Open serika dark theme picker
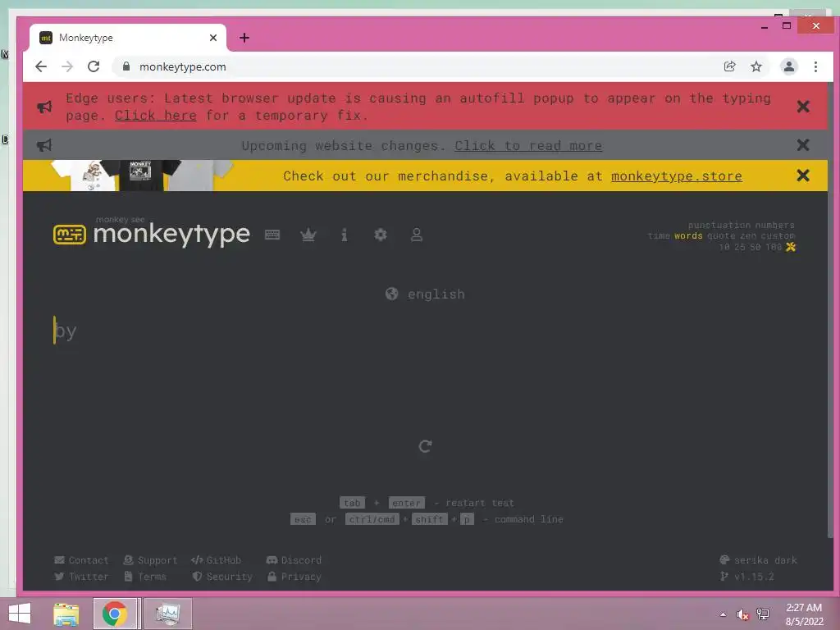Screen dimensions: 840x630 pos(759,559)
